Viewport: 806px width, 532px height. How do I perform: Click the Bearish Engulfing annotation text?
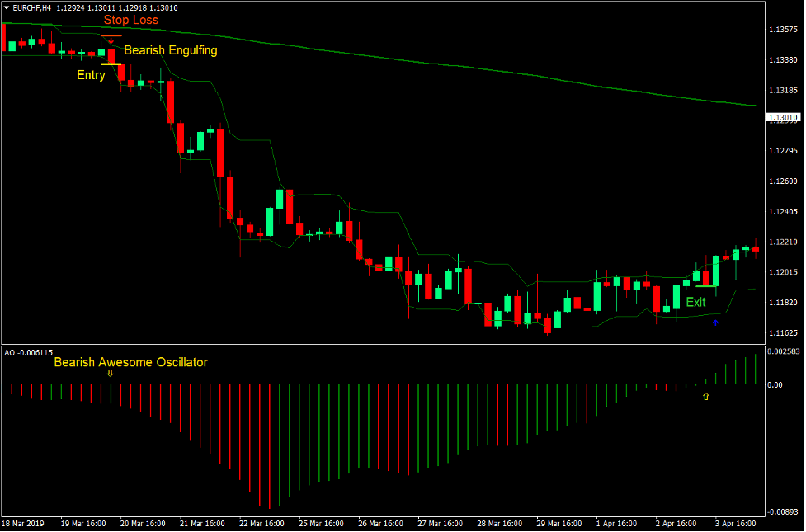point(170,50)
